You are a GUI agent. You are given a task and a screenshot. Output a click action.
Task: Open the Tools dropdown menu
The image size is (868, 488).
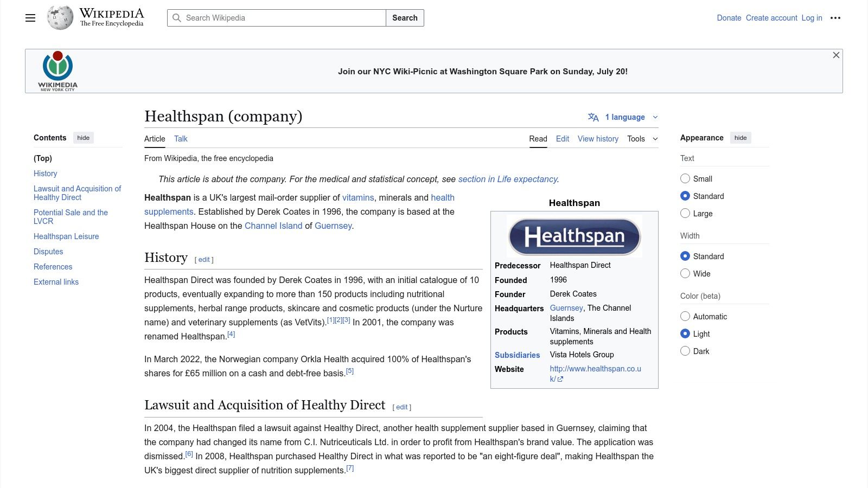point(642,139)
